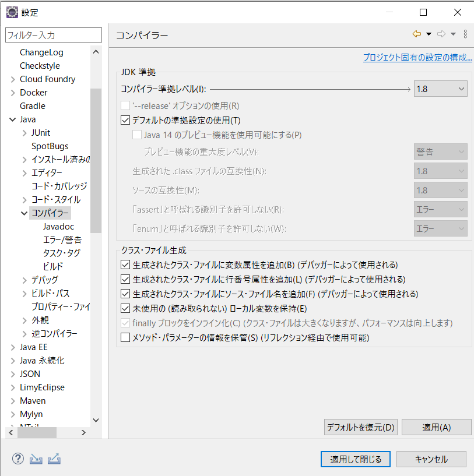Expand the デバッグ tree node

(24, 280)
